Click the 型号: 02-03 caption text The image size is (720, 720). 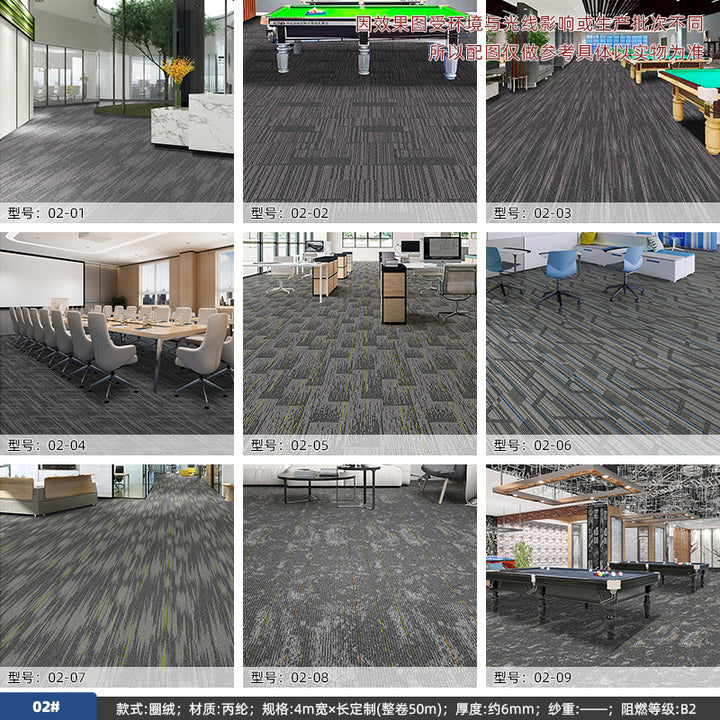click(x=533, y=213)
